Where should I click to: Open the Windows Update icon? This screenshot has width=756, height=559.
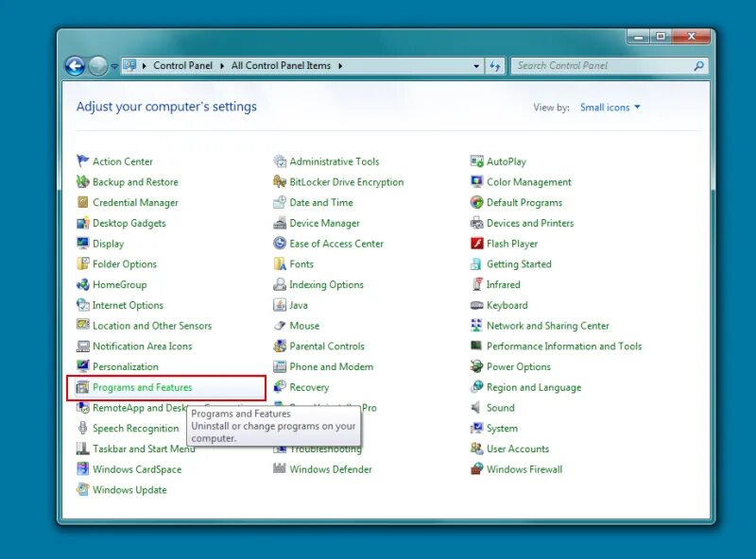(83, 490)
